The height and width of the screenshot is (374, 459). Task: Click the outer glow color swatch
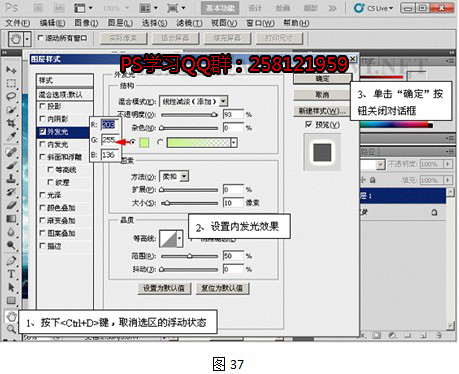coord(144,143)
